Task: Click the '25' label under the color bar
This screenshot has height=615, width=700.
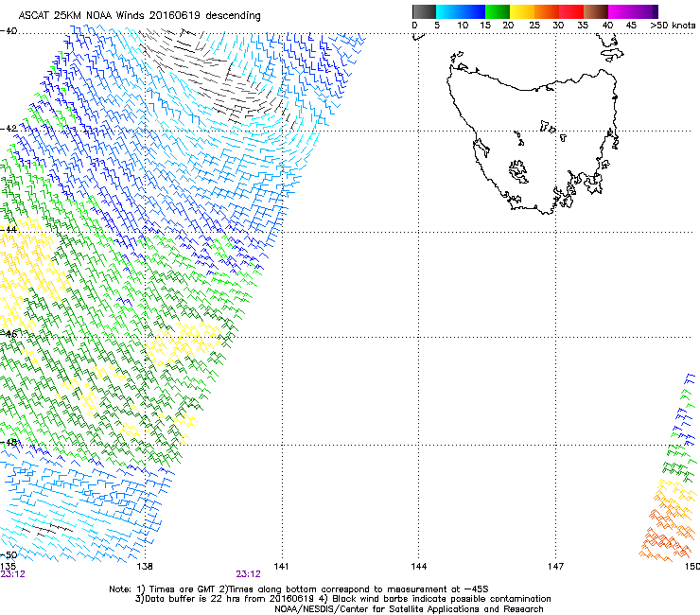Action: (534, 26)
